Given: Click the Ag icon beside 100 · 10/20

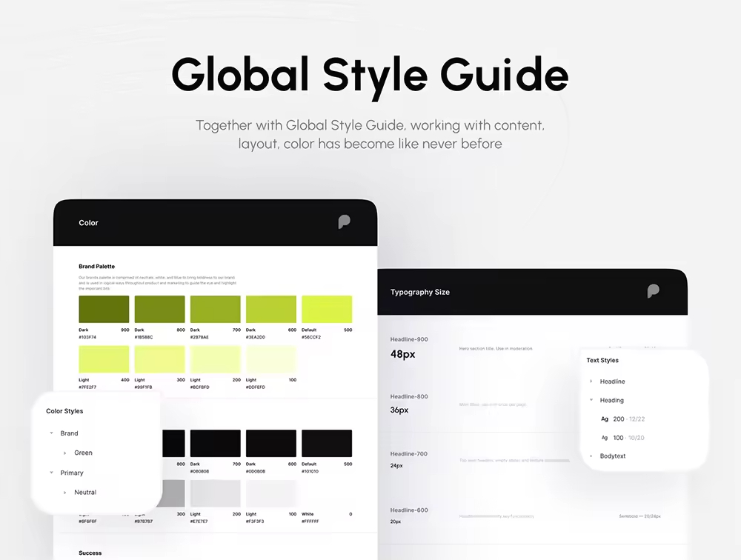Looking at the screenshot, I should point(605,438).
